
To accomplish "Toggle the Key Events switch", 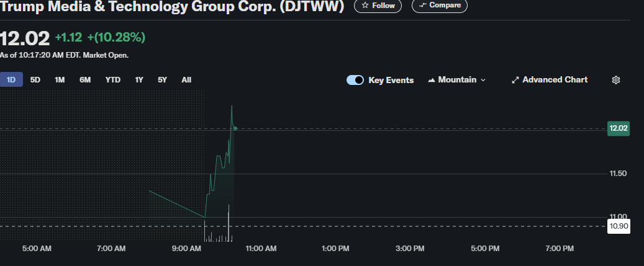I will 355,80.
